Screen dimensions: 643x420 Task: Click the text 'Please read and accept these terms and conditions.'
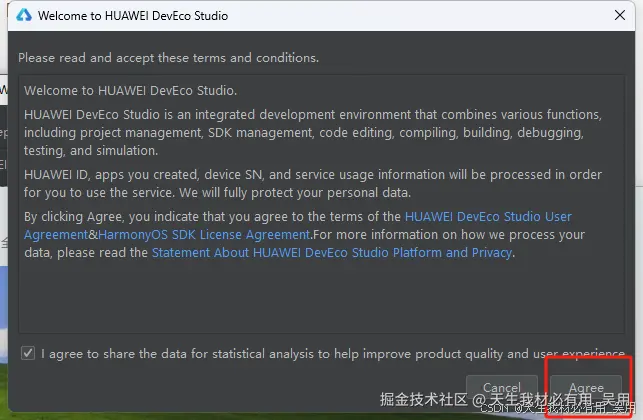point(168,58)
